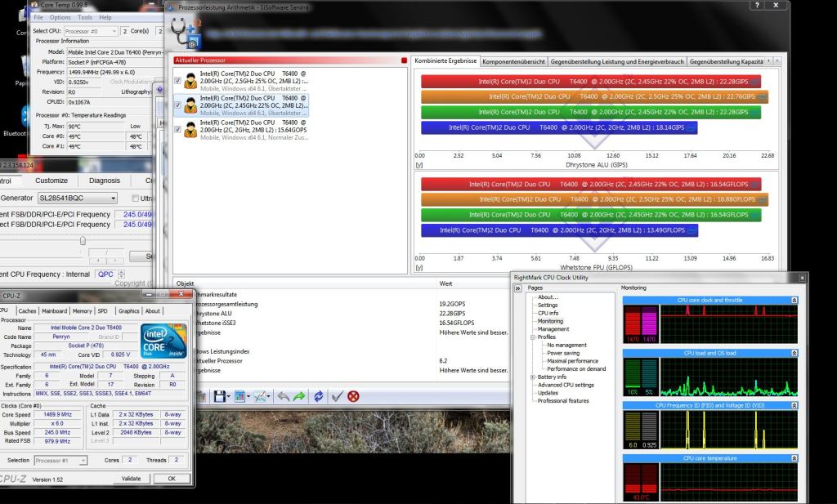The width and height of the screenshot is (837, 504).
Task: Collapse the CPU core temperature panel
Action: 794,459
